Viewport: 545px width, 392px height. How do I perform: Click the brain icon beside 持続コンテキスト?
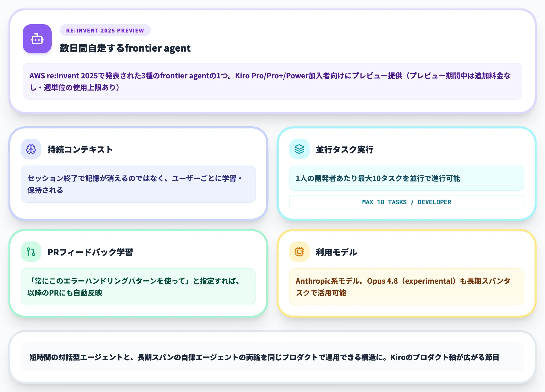coord(31,149)
